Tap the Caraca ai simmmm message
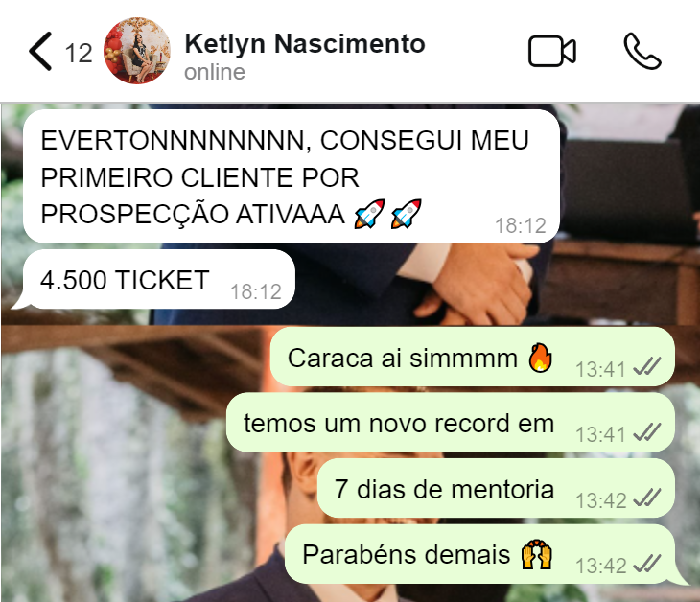Image resolution: width=700 pixels, height=602 pixels. pyautogui.click(x=473, y=357)
